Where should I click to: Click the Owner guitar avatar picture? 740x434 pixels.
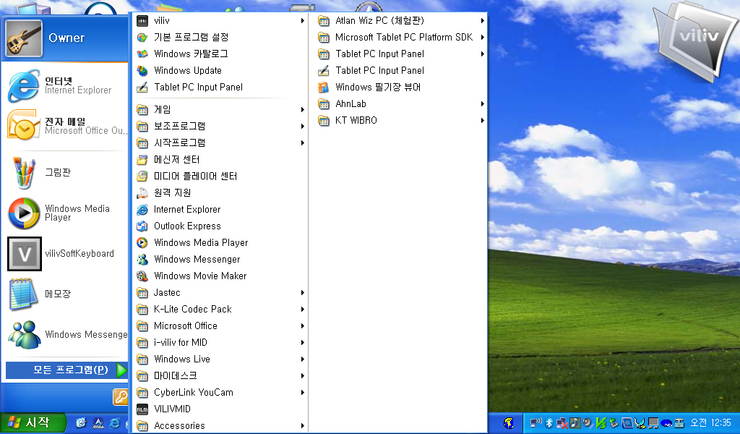coord(24,38)
